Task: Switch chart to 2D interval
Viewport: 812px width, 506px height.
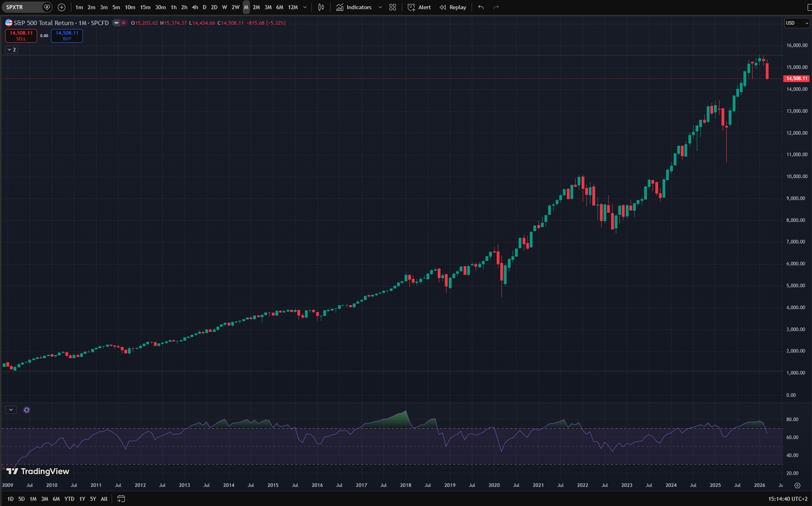Action: pos(214,7)
